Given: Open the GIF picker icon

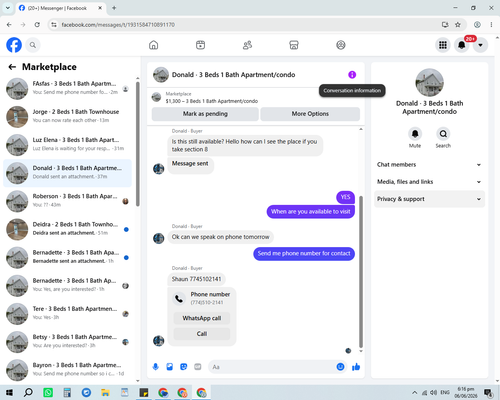Looking at the screenshot, I should pyautogui.click(x=198, y=367).
